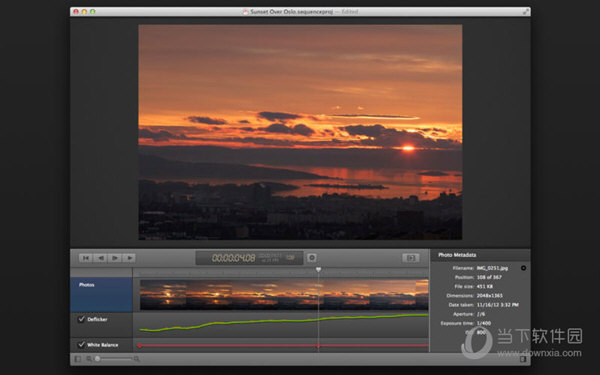Reveal IMG_0251.jpg file with round arrow icon
The image size is (600, 375).
[x=523, y=268]
